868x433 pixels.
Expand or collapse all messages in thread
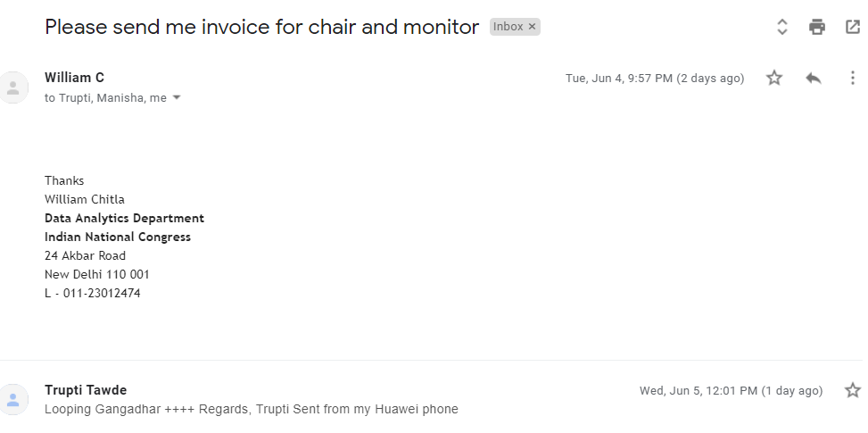click(x=782, y=27)
